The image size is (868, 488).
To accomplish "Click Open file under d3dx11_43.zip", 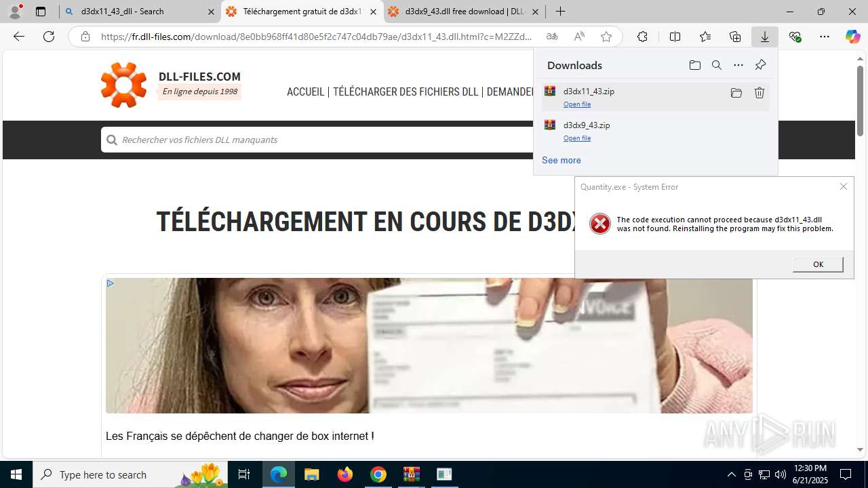I will [x=577, y=104].
